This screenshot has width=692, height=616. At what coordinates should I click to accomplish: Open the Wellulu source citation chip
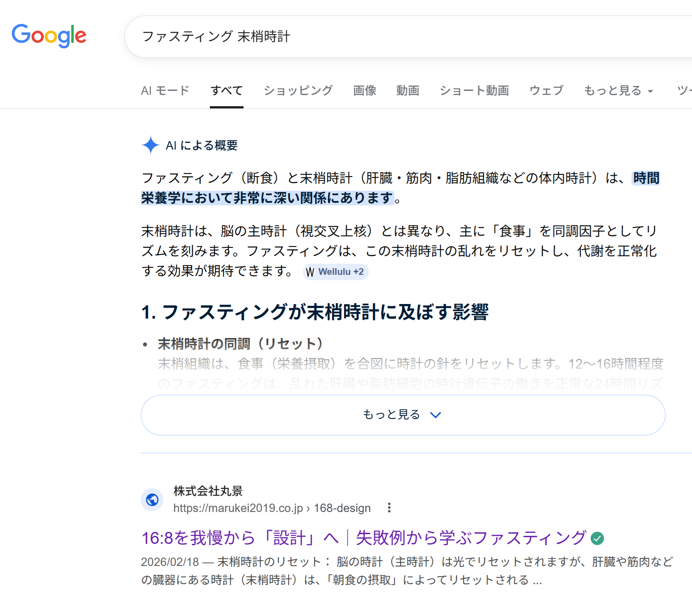point(335,272)
